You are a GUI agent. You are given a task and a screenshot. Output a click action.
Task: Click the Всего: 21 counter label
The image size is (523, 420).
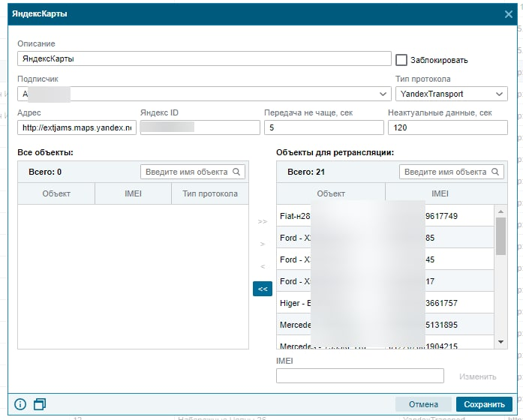tap(306, 172)
